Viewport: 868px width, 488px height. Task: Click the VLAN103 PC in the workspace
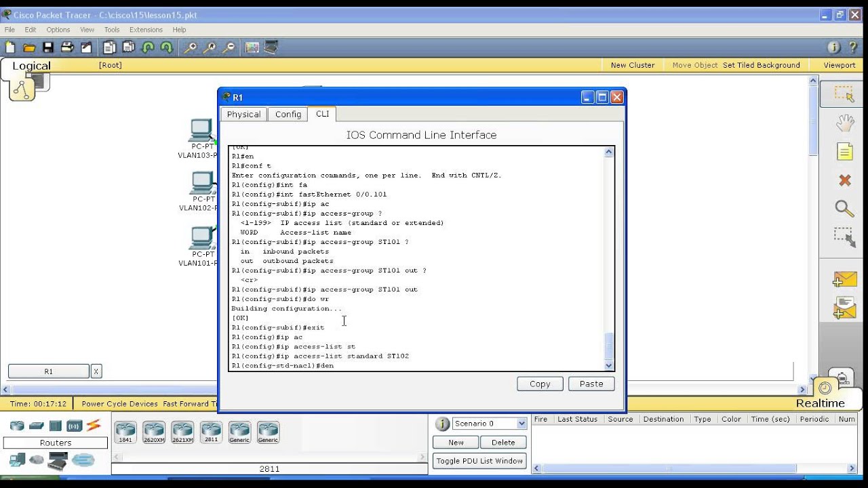(201, 130)
